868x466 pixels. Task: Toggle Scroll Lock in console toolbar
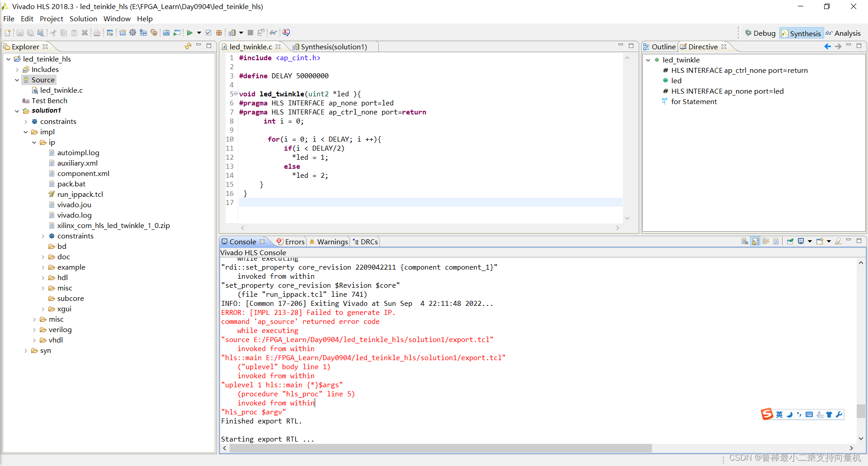[755, 241]
